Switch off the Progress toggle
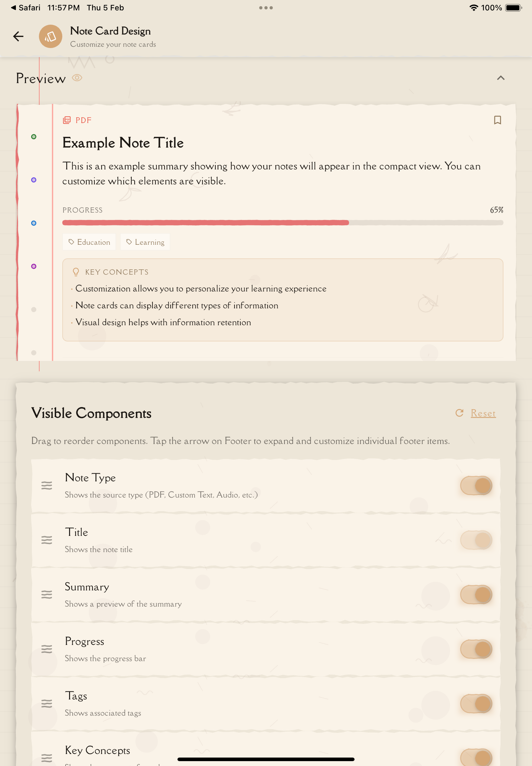This screenshot has width=532, height=766. tap(476, 649)
